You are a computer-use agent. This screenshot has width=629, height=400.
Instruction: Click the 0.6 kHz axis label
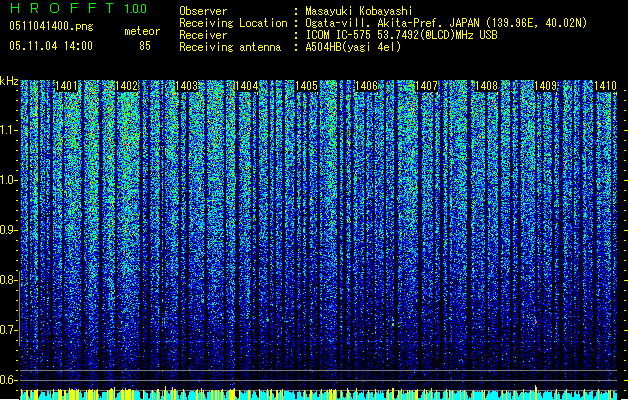point(9,380)
